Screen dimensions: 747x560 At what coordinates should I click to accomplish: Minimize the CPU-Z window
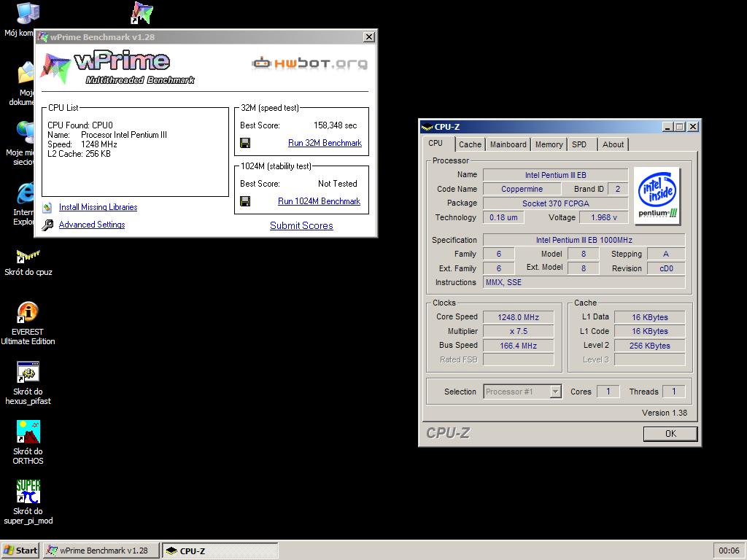(667, 127)
